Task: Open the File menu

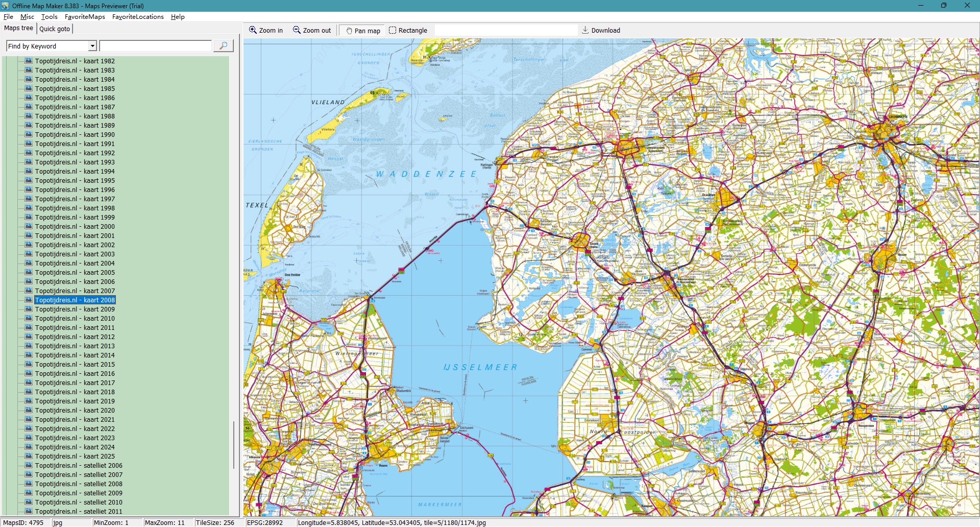Action: [8, 17]
